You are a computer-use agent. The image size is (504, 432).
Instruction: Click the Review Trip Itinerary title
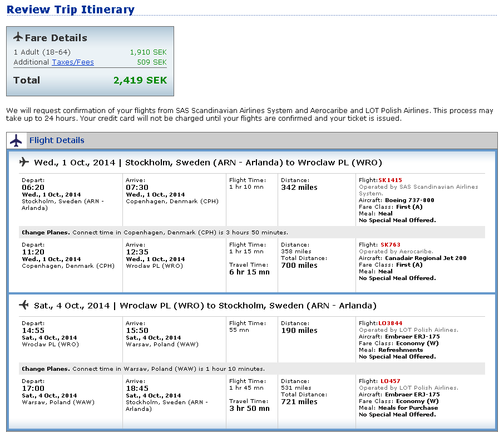pos(71,9)
